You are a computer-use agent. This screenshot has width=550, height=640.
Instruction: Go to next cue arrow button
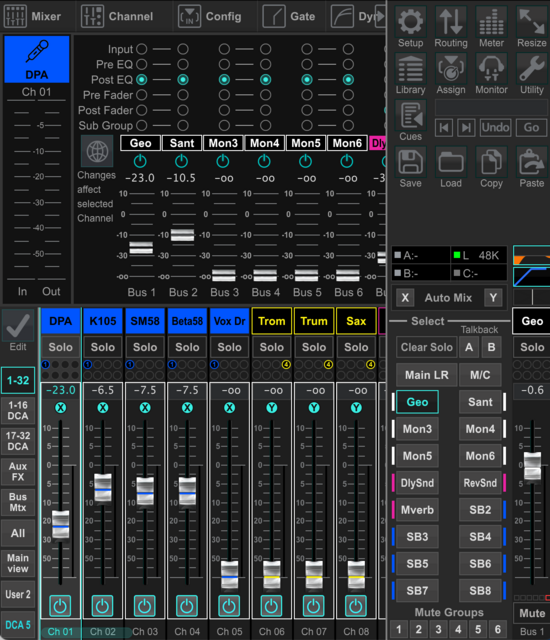point(466,128)
